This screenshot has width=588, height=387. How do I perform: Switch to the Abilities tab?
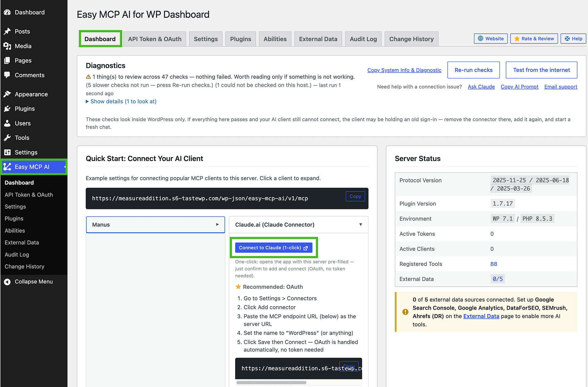coord(275,39)
